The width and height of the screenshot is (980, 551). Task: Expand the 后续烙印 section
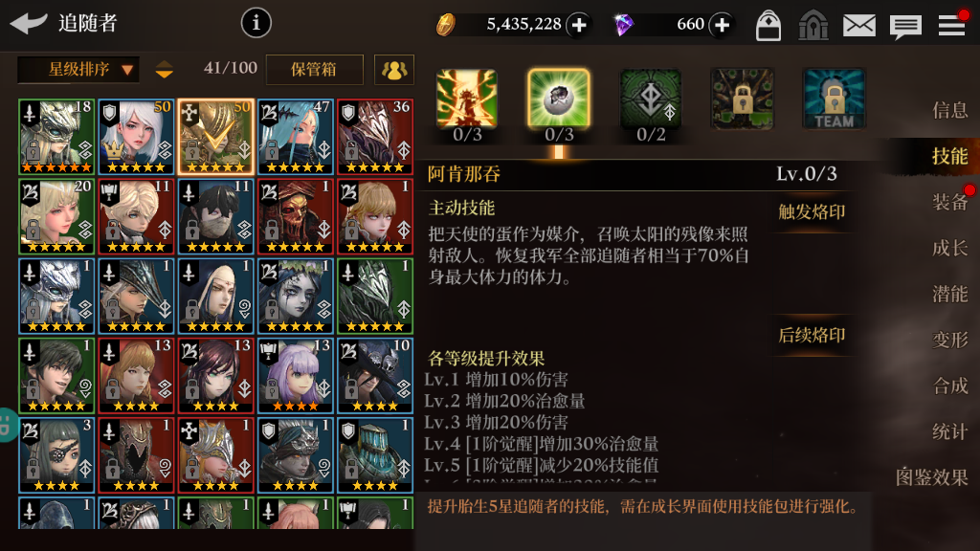coord(812,336)
